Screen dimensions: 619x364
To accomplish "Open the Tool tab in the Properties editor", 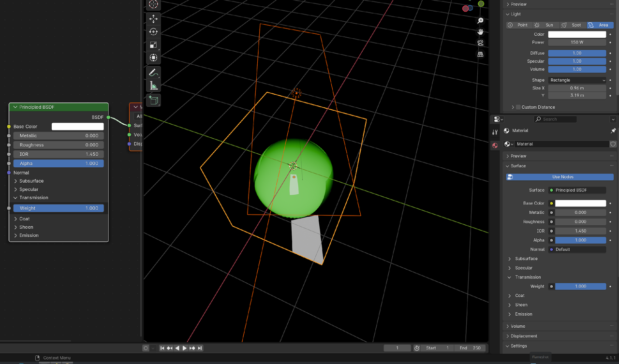I will [495, 132].
